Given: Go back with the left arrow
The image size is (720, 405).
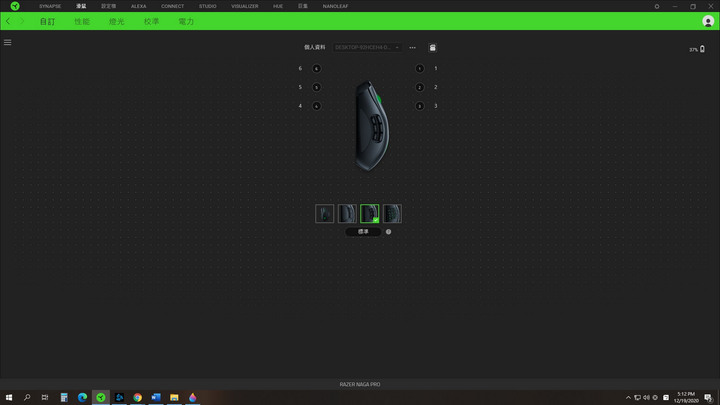Looking at the screenshot, I should pos(8,21).
